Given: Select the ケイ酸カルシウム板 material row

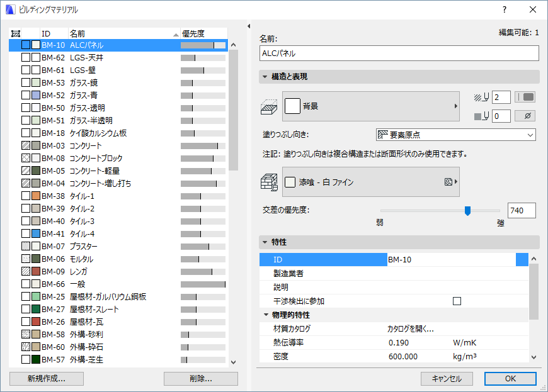Looking at the screenshot, I should pos(118,133).
